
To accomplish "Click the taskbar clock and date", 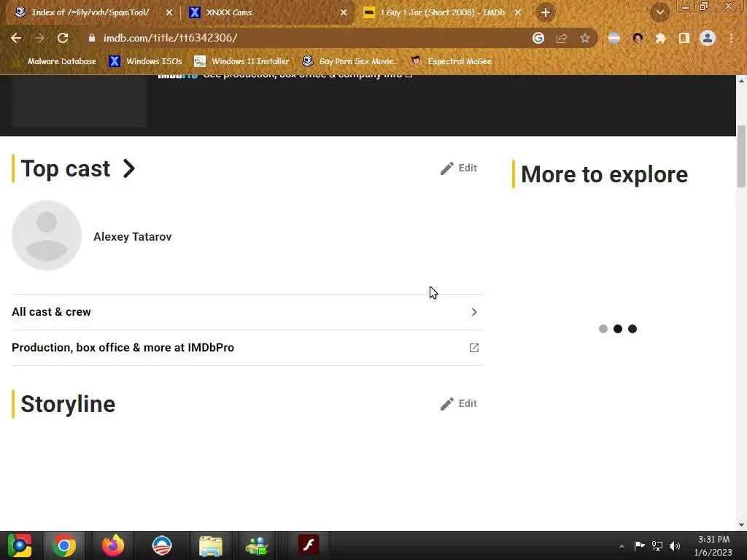I will coord(713,545).
